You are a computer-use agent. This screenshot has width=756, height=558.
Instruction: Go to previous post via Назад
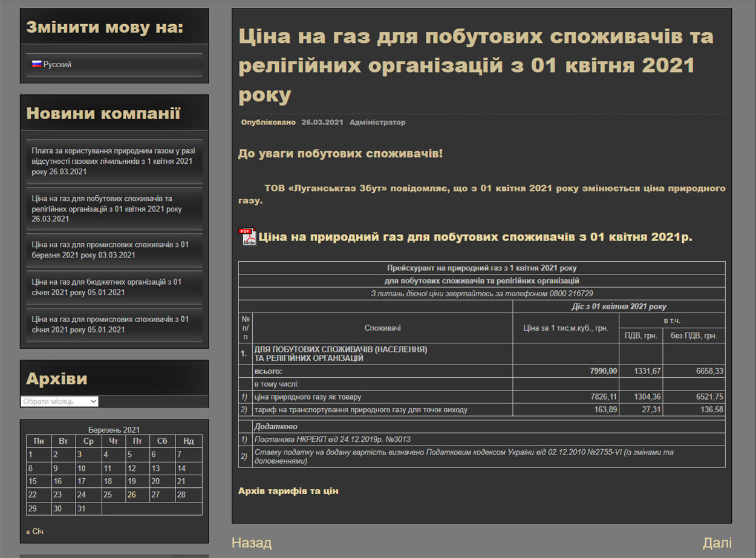tap(252, 543)
